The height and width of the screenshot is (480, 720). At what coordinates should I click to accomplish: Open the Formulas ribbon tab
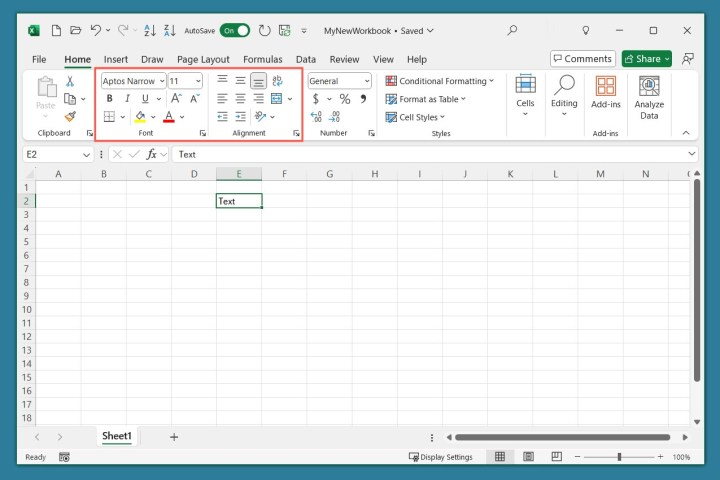tap(262, 59)
